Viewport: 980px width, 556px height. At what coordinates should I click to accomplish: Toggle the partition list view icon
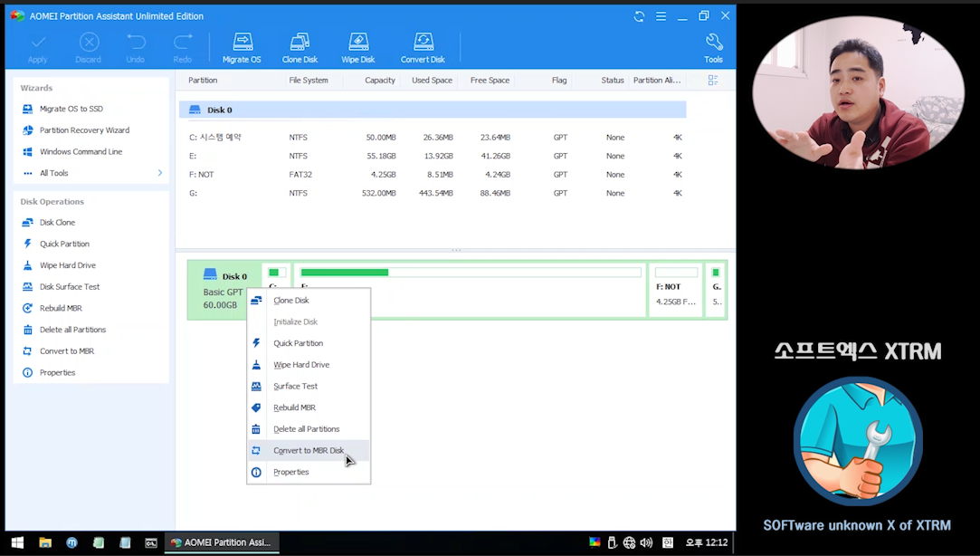(x=712, y=80)
